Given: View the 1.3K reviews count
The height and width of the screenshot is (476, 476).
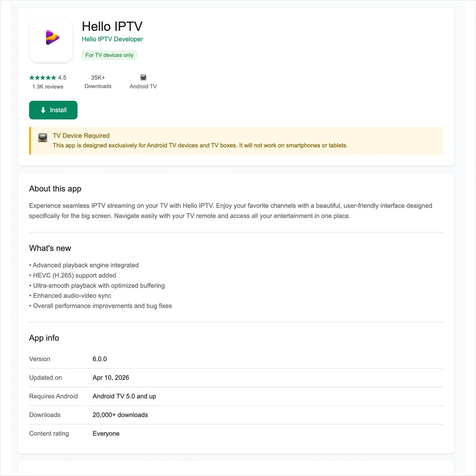Looking at the screenshot, I should [48, 87].
